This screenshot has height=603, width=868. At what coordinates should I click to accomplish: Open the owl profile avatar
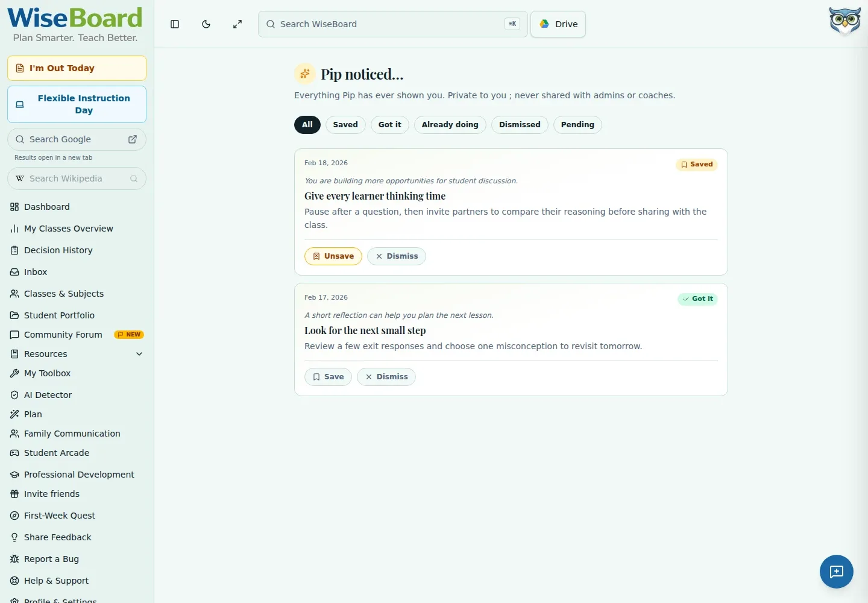844,22
